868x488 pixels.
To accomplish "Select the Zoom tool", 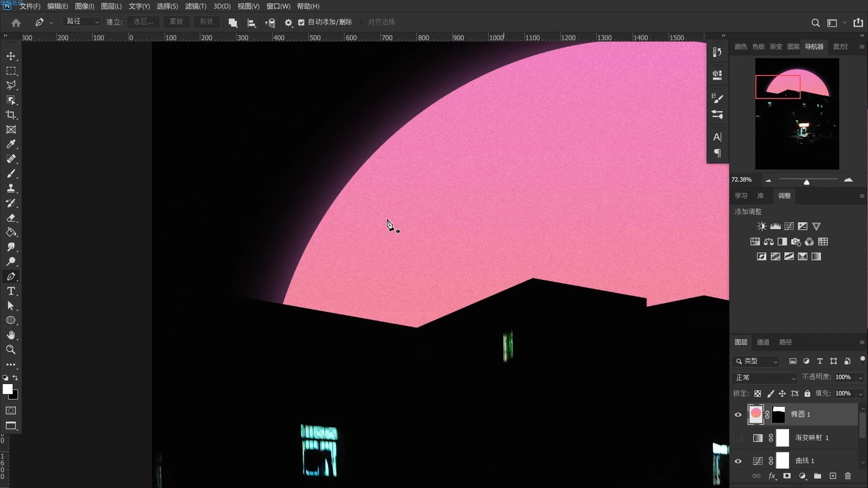I will coord(11,350).
